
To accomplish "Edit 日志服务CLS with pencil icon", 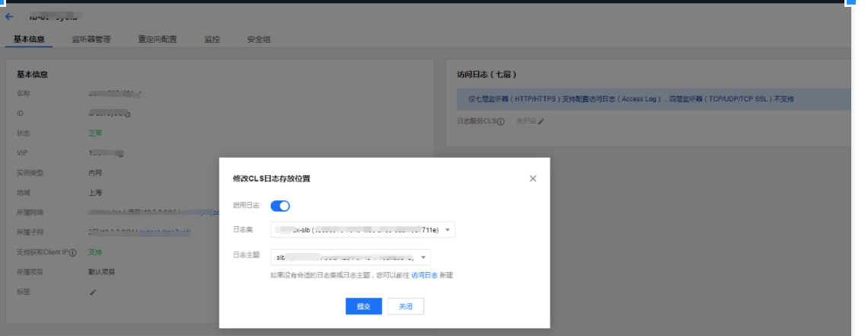I will [x=541, y=121].
